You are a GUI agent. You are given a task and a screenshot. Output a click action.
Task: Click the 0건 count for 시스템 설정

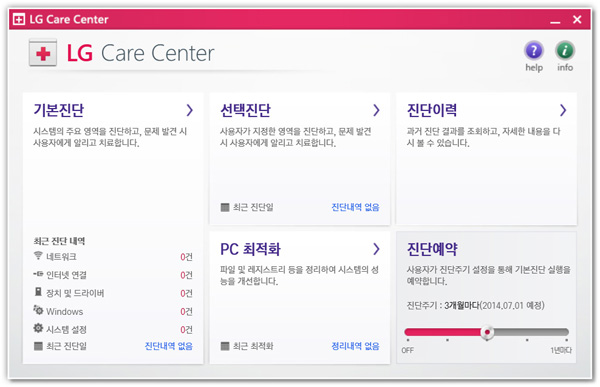coord(186,330)
